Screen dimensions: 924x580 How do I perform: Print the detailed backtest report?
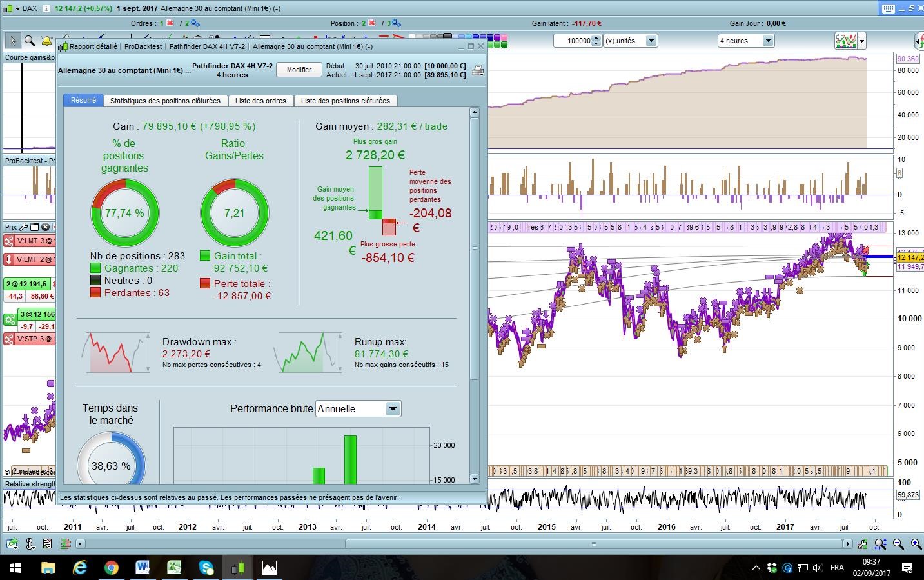coord(478,70)
